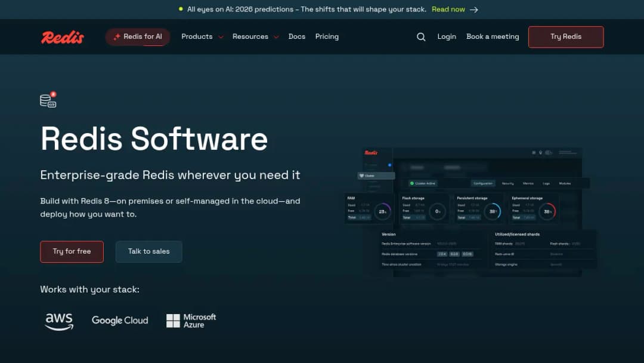The width and height of the screenshot is (644, 363).
Task: Open the Resources menu
Action: [x=250, y=36]
